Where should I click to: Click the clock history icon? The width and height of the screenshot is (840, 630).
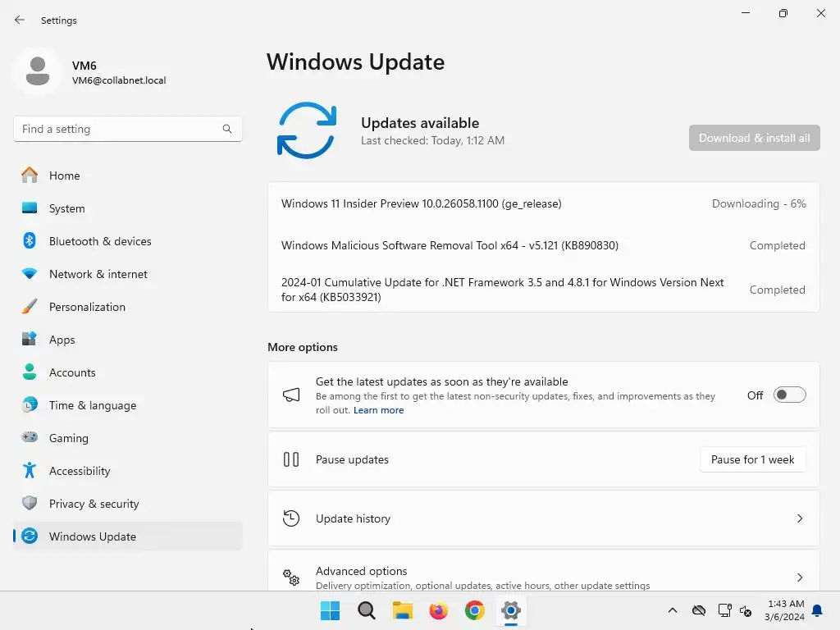pyautogui.click(x=291, y=518)
